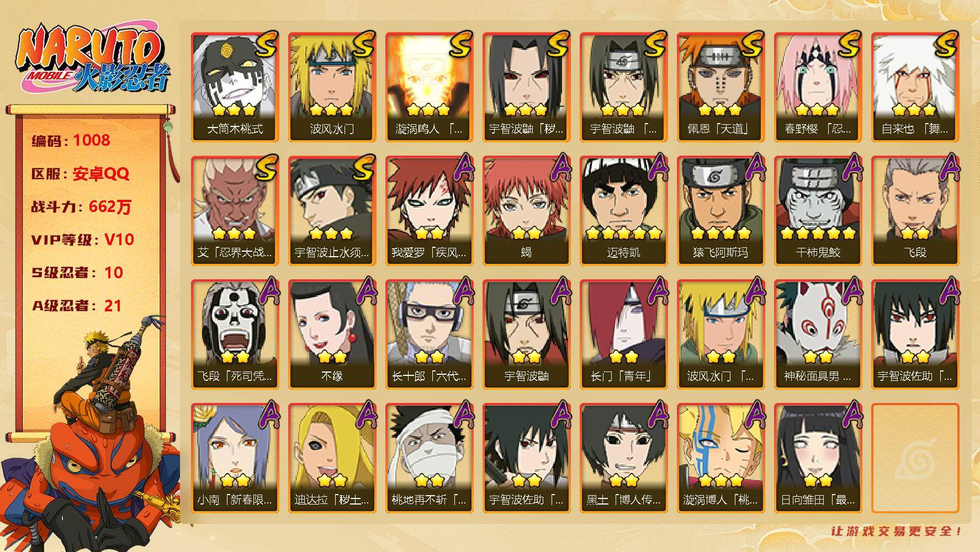Pick the 蝎 A-rank card

coord(526,210)
